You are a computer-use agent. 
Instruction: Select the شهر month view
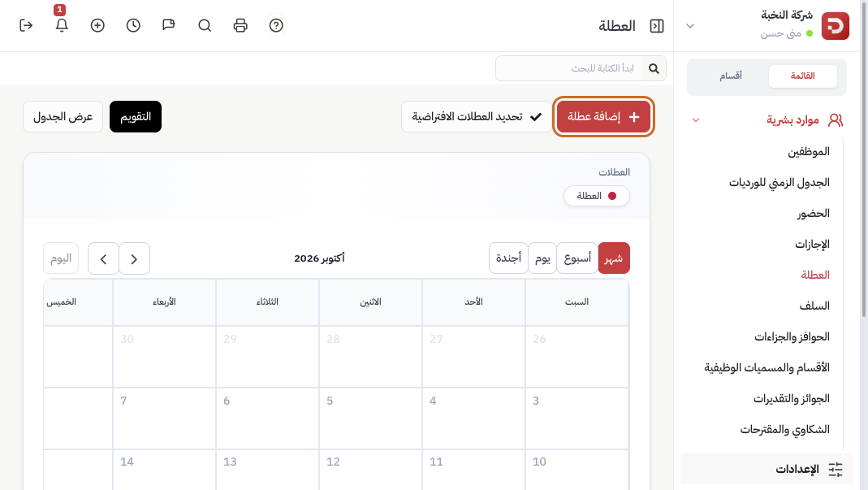614,258
